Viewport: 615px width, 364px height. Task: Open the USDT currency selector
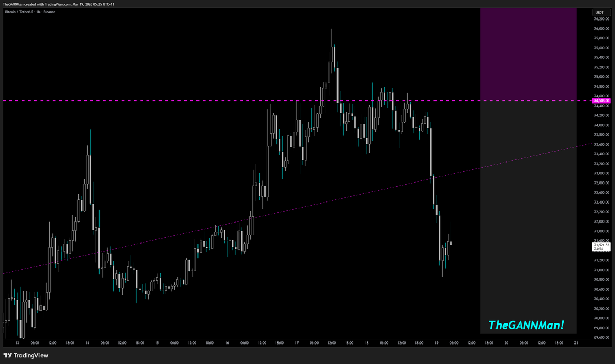click(601, 12)
